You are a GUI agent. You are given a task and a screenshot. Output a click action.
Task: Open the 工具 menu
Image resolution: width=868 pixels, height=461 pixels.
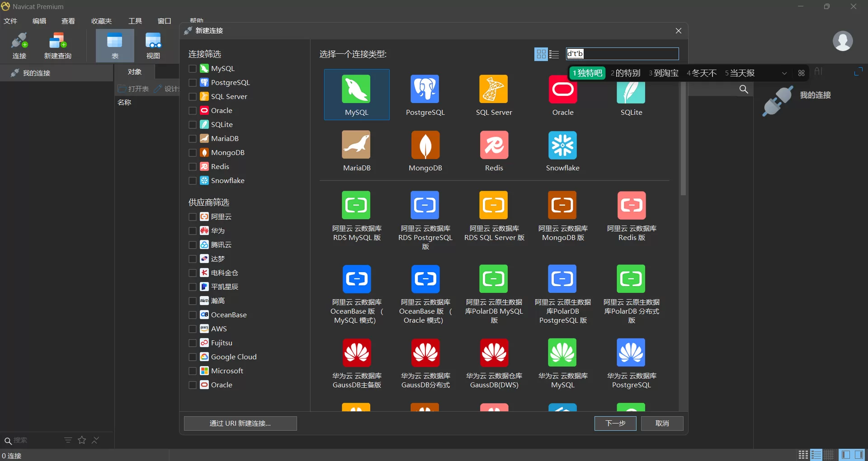pyautogui.click(x=134, y=21)
